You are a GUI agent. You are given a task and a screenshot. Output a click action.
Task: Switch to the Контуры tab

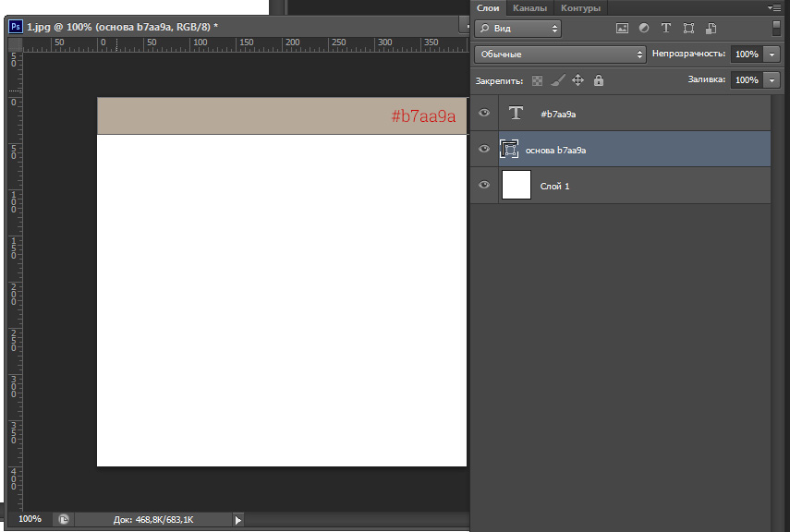580,8
